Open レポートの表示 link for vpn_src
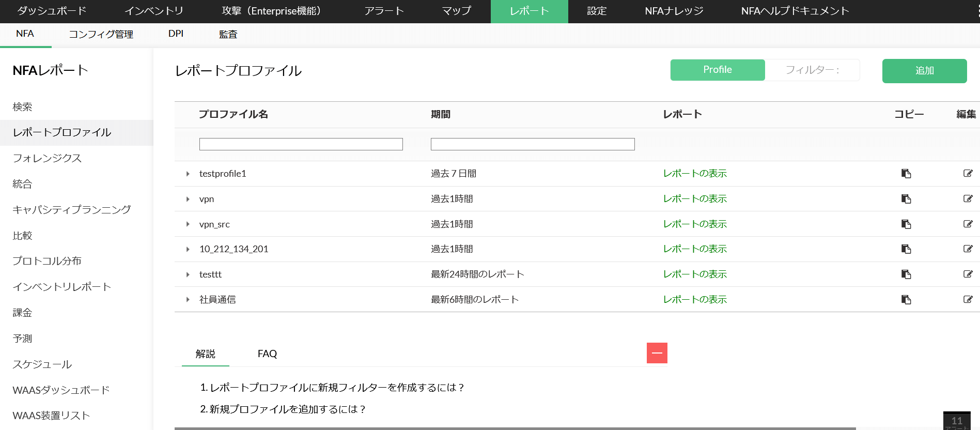The width and height of the screenshot is (980, 430). [694, 224]
